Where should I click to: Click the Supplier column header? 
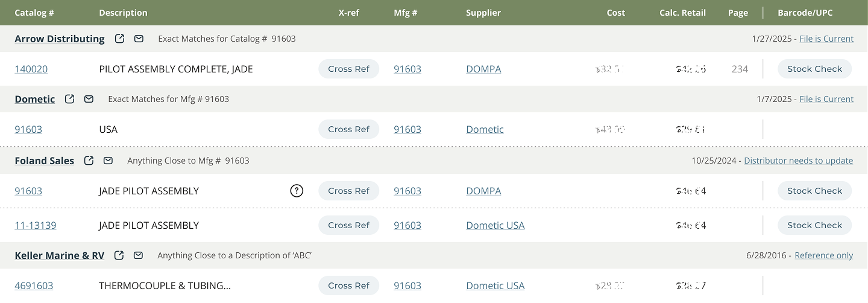coord(483,13)
